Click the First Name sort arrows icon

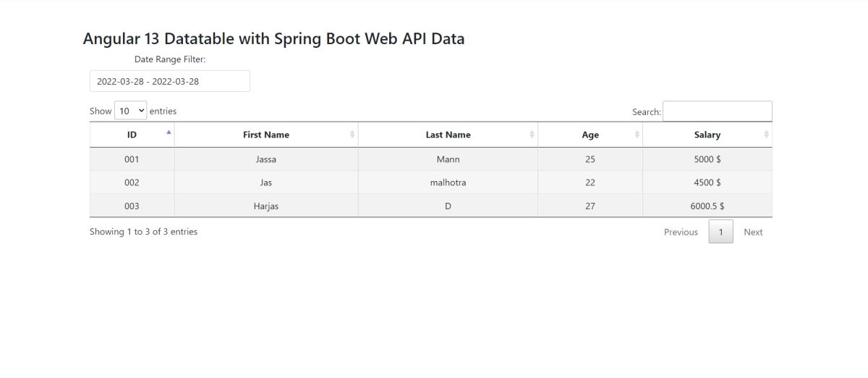[352, 135]
